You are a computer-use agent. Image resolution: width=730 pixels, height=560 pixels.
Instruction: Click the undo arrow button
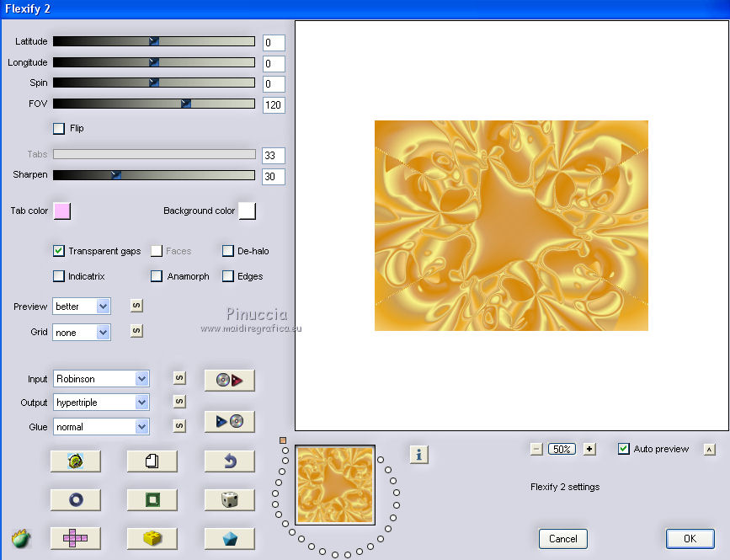230,461
